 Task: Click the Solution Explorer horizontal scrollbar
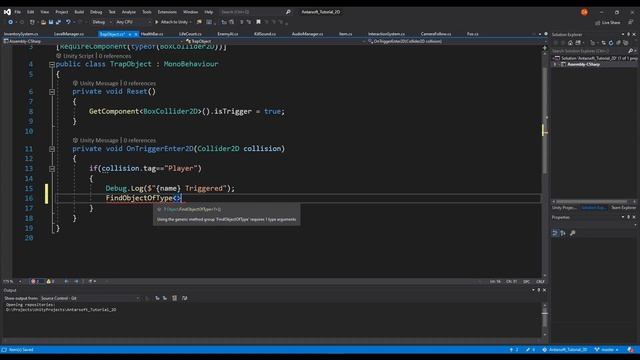coord(593,201)
